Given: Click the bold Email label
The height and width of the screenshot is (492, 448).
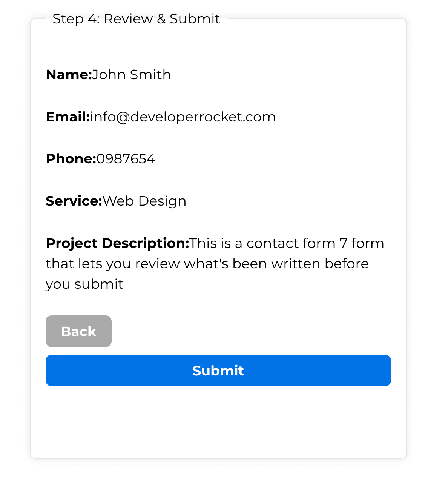Looking at the screenshot, I should click(x=68, y=117).
